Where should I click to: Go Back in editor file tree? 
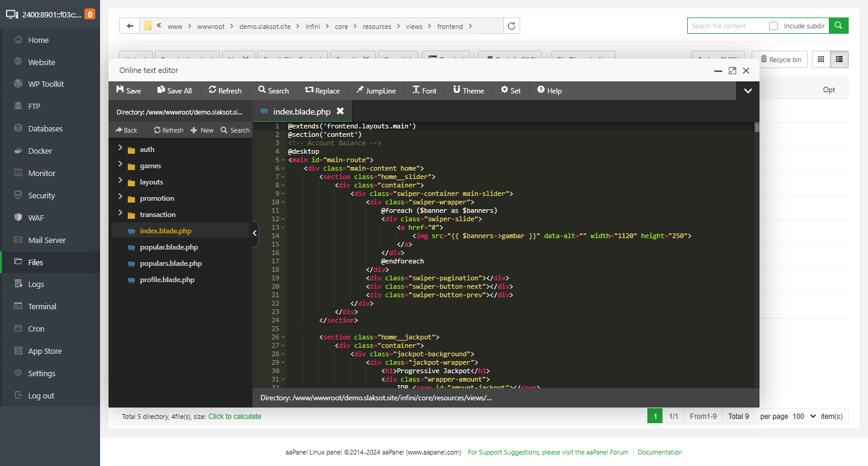click(126, 130)
